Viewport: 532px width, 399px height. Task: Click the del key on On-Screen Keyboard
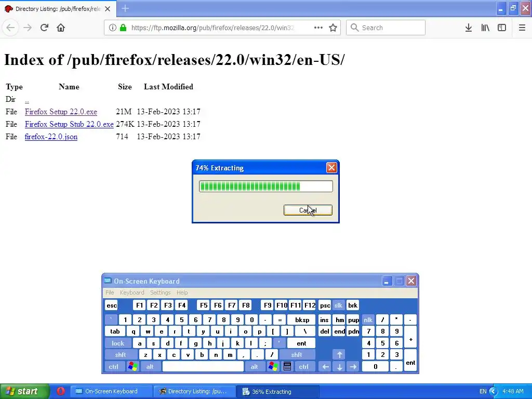point(325,331)
